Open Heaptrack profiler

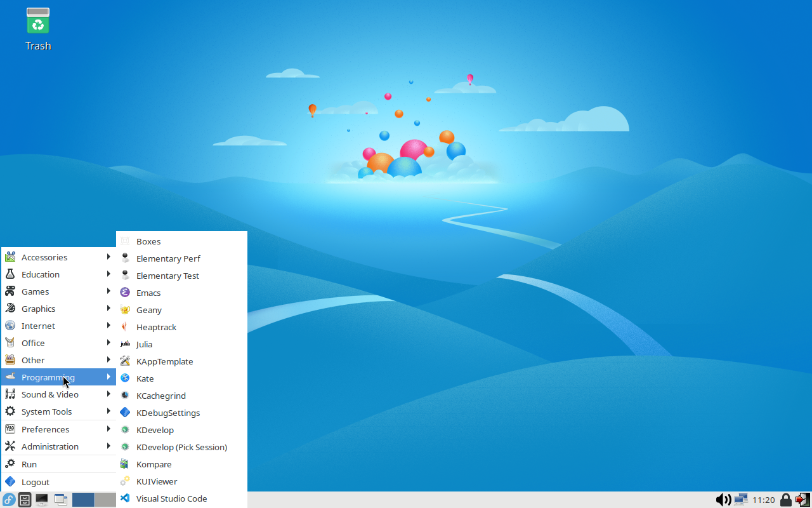point(181,327)
